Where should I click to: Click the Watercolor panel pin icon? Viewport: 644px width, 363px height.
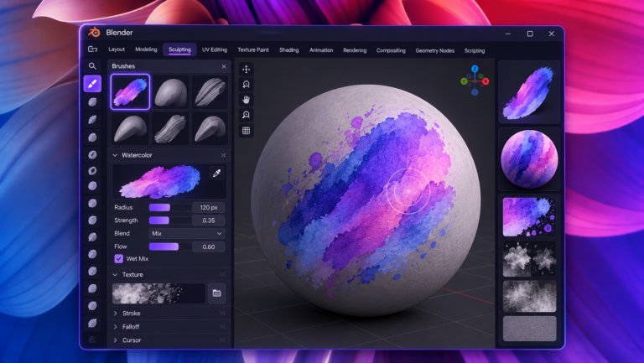pyautogui.click(x=223, y=155)
